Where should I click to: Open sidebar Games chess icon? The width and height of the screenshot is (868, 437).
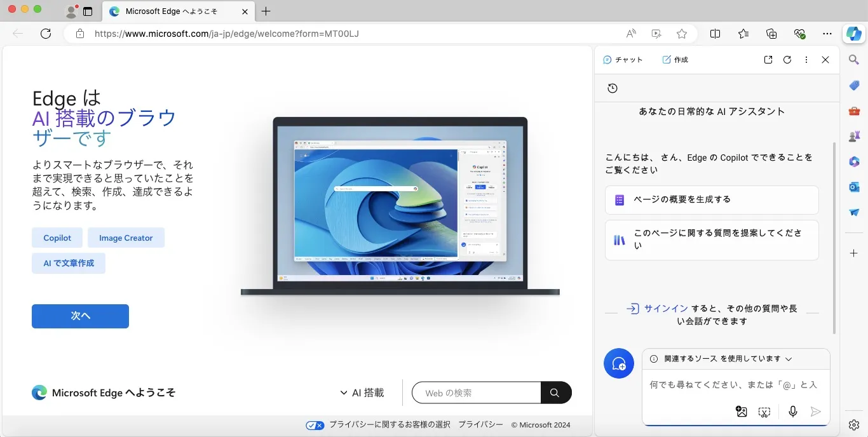(854, 136)
